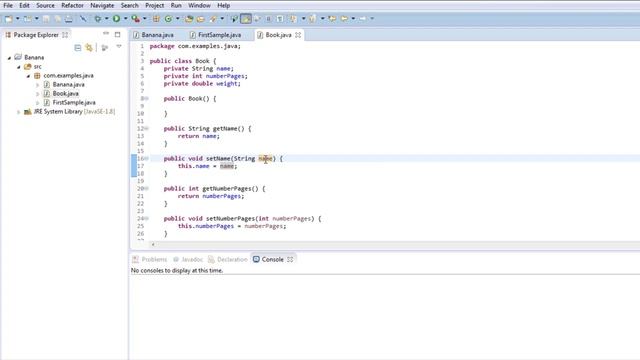Click the Run Last Tool icon with red toolbox
Viewport: 640px width, 360px height.
136,19
